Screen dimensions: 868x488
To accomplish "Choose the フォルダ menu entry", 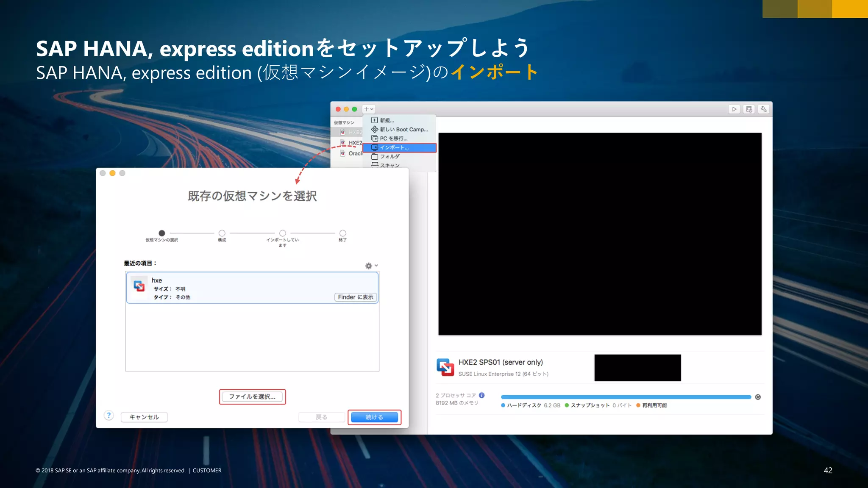I will pyautogui.click(x=399, y=156).
